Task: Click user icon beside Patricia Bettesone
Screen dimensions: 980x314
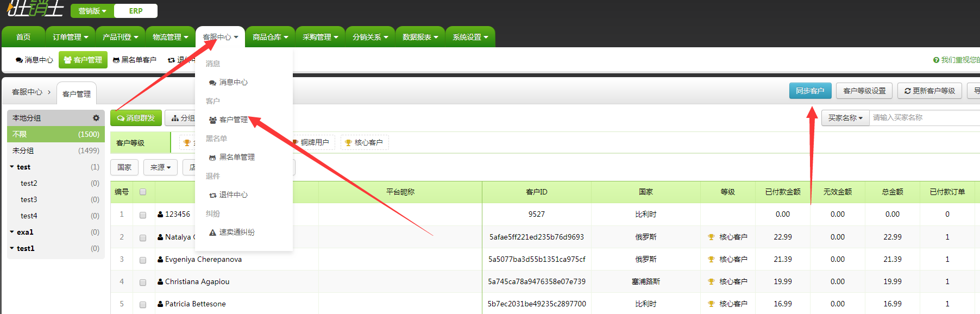Action: [x=160, y=304]
